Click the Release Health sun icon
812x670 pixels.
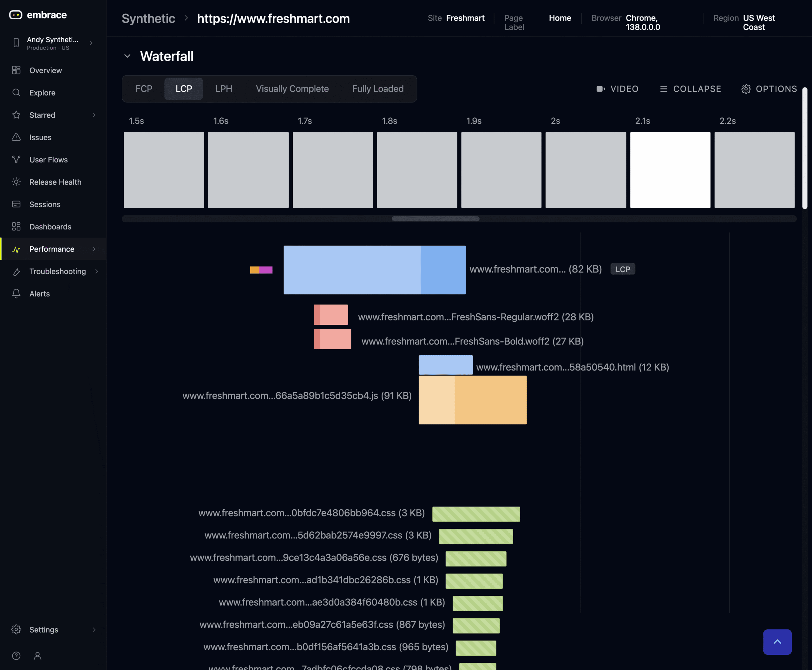click(16, 182)
